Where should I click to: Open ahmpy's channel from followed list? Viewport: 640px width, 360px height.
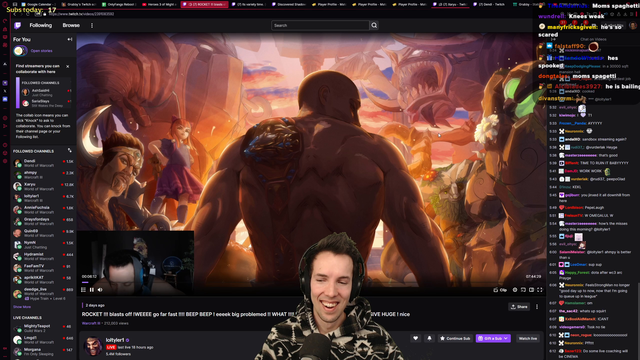[43, 175]
